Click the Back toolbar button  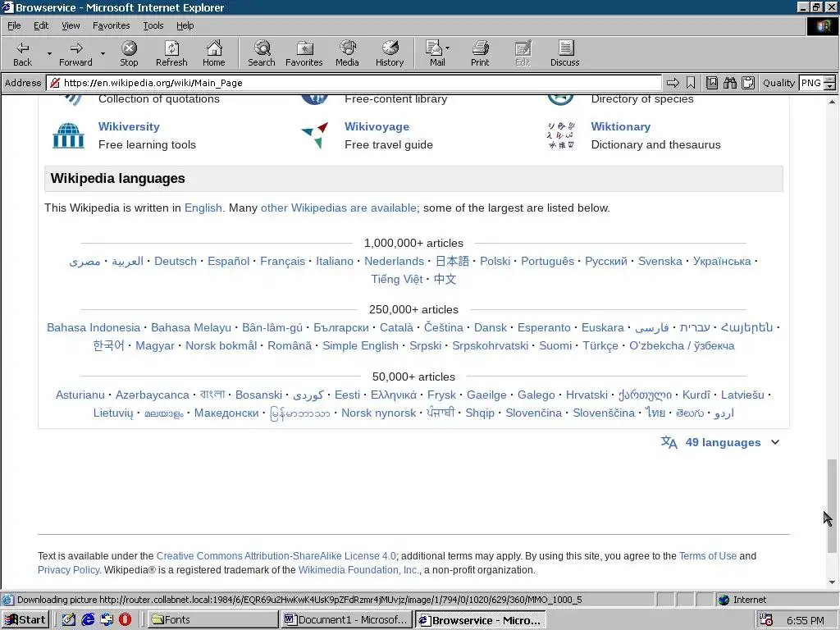(x=22, y=53)
